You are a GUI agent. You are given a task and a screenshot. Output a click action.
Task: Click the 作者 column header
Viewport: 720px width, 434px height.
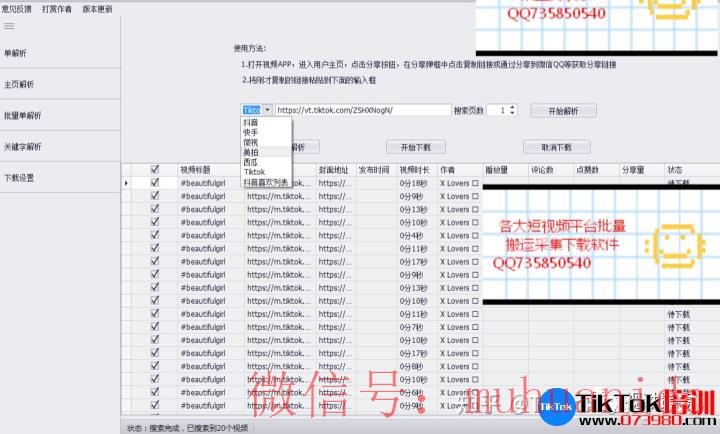pos(460,170)
